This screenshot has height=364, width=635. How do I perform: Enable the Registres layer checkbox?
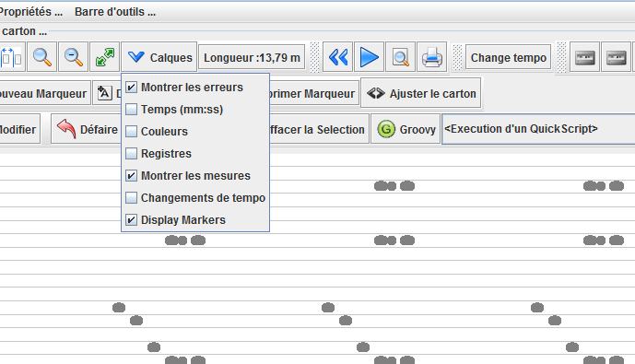click(x=131, y=154)
